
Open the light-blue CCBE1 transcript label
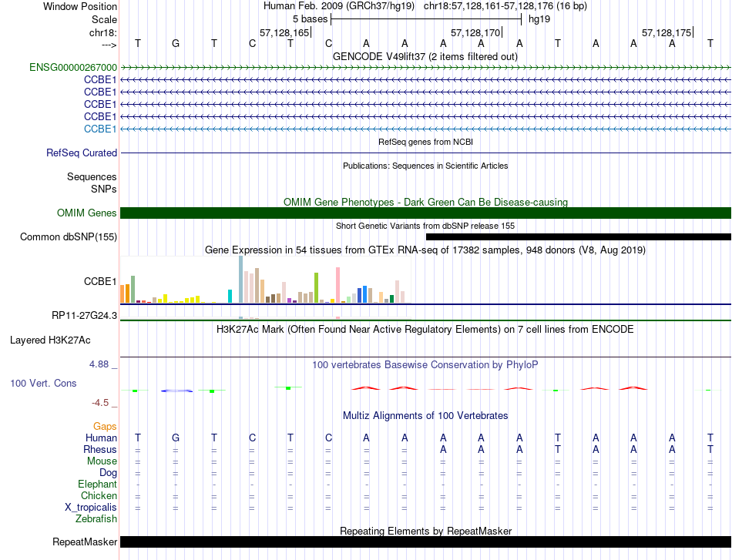coord(100,129)
